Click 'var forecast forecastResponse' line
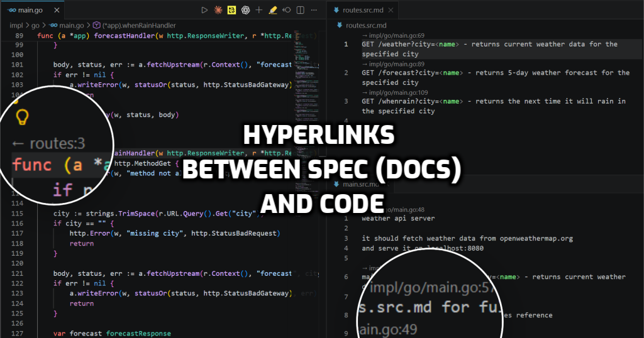Screen dimensions: 644x338 (112, 334)
